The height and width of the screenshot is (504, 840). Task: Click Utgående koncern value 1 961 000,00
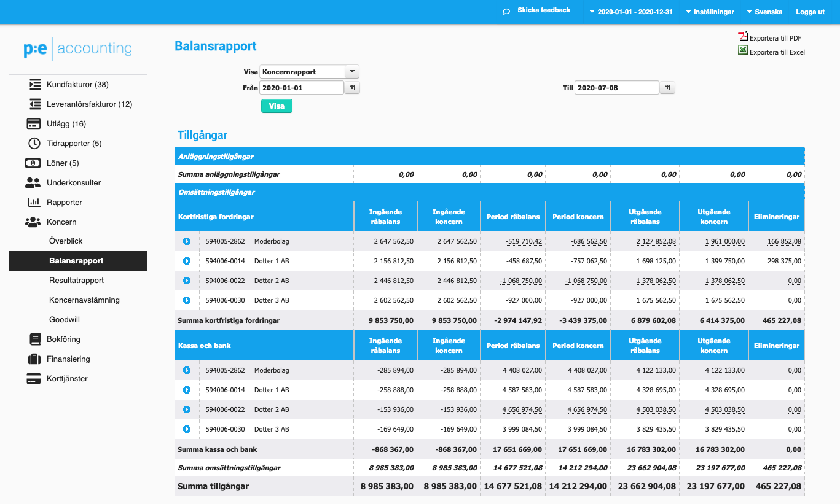725,242
